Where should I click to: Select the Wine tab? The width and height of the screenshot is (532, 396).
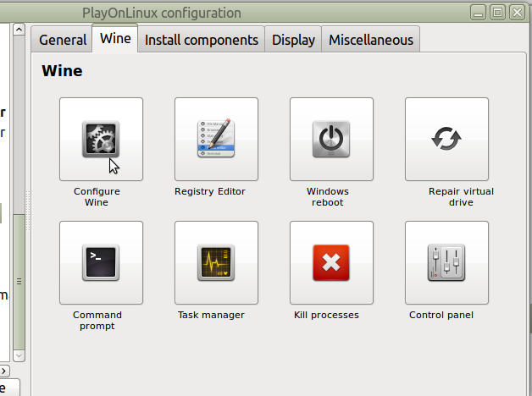click(115, 38)
